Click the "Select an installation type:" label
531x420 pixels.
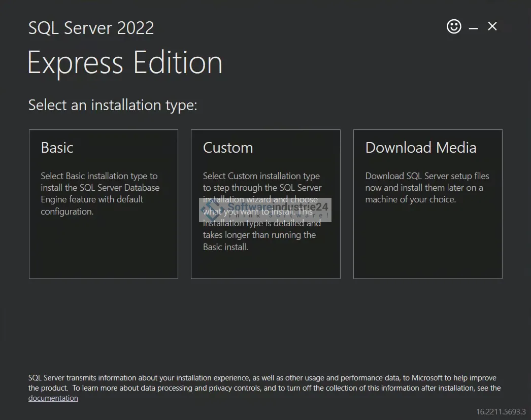[x=113, y=105]
